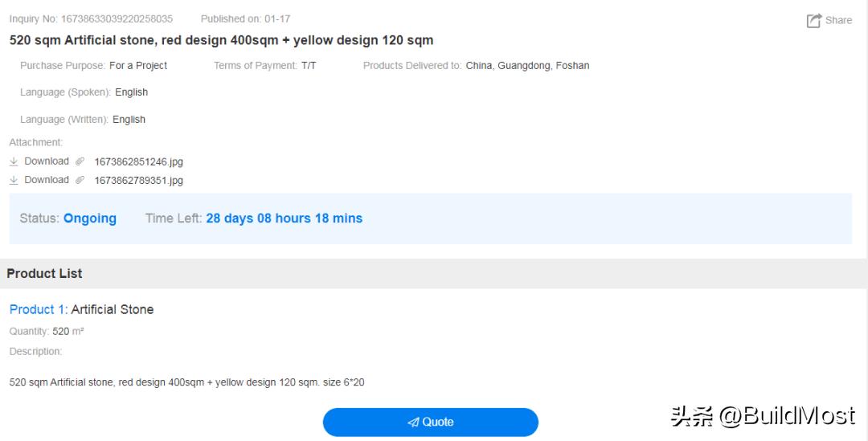The height and width of the screenshot is (441, 868).
Task: Click the time left countdown value
Action: pos(284,218)
